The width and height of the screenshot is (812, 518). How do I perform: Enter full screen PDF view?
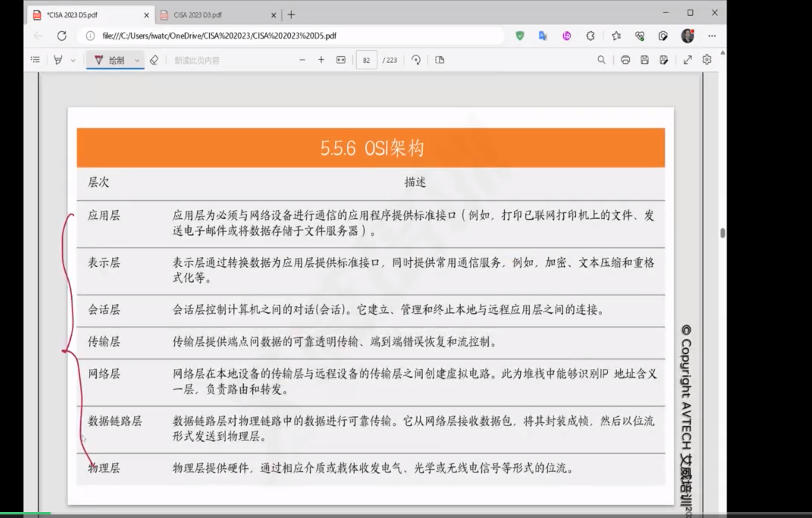click(x=688, y=60)
